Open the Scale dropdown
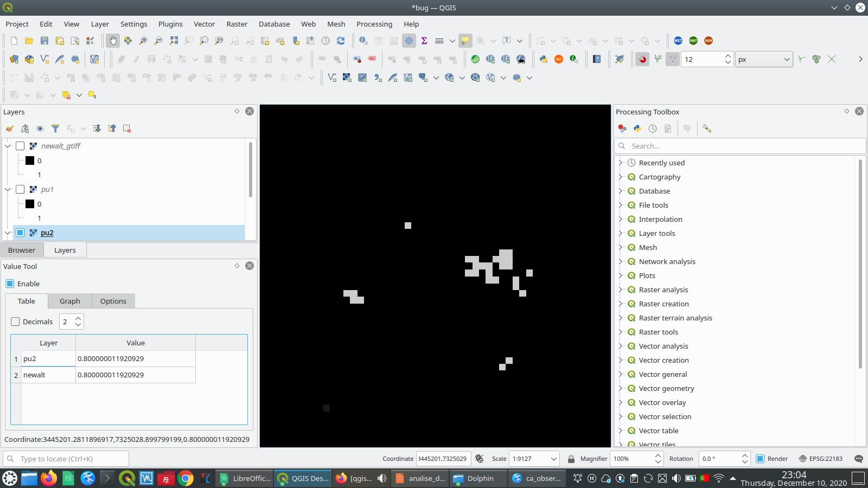The height and width of the screenshot is (488, 868). [553, 459]
